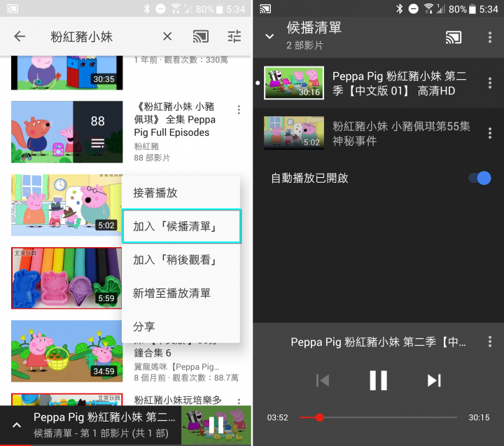The height and width of the screenshot is (446, 504).
Task: Play the 30:16 queue video thumbnail
Action: (x=294, y=83)
